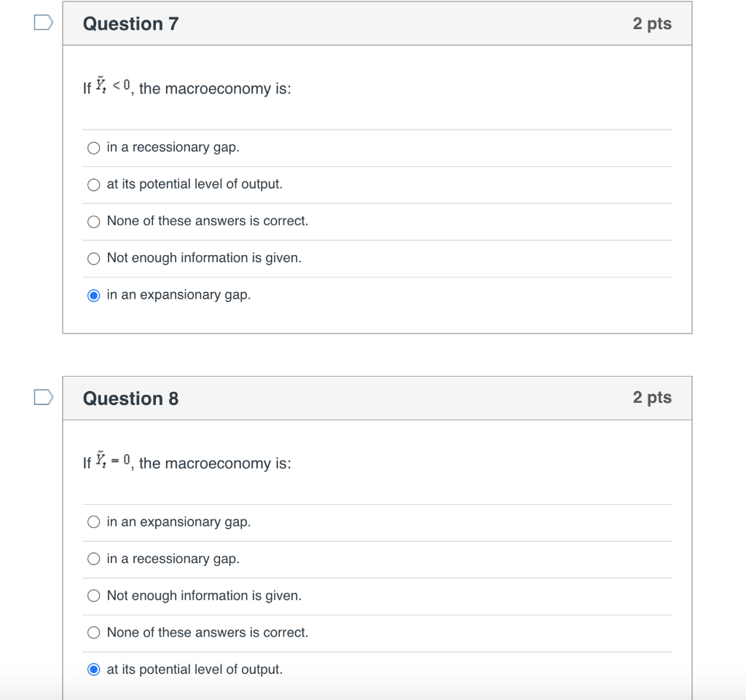The image size is (746, 700).
Task: Click the 'the macroeconomy is:' text in Question 8
Action: [215, 464]
